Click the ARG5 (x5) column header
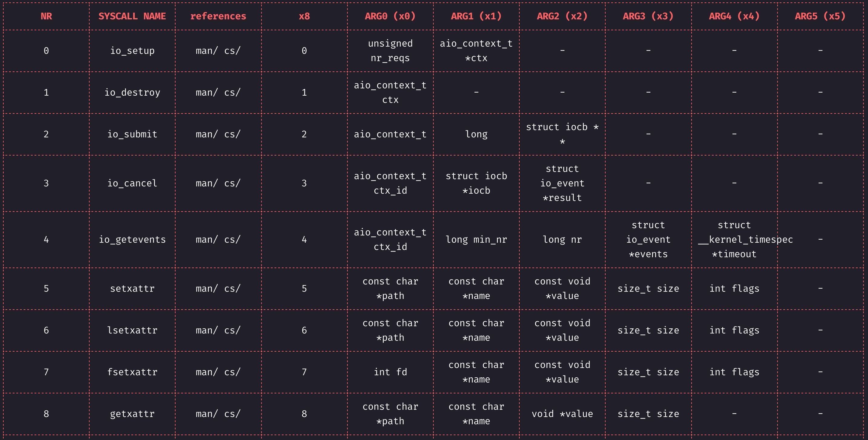868x440 pixels. click(x=820, y=16)
